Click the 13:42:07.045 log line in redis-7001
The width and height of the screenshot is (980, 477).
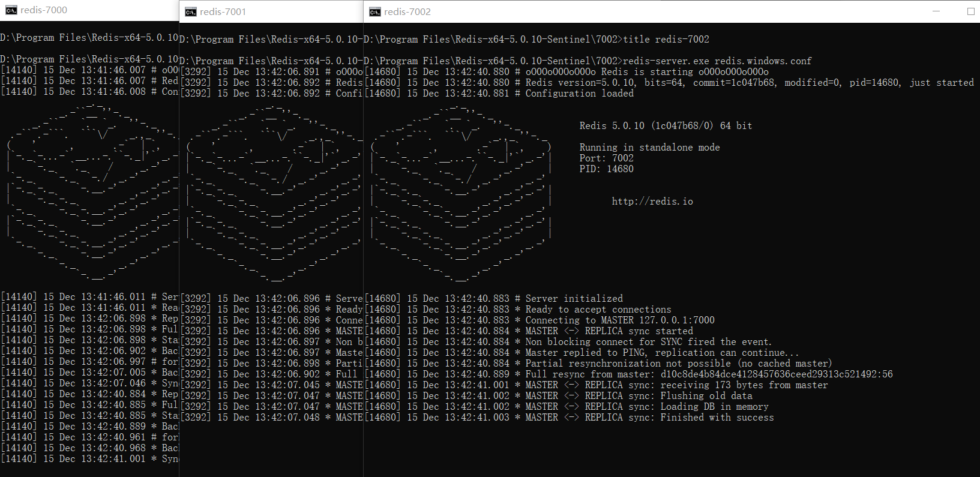271,385
